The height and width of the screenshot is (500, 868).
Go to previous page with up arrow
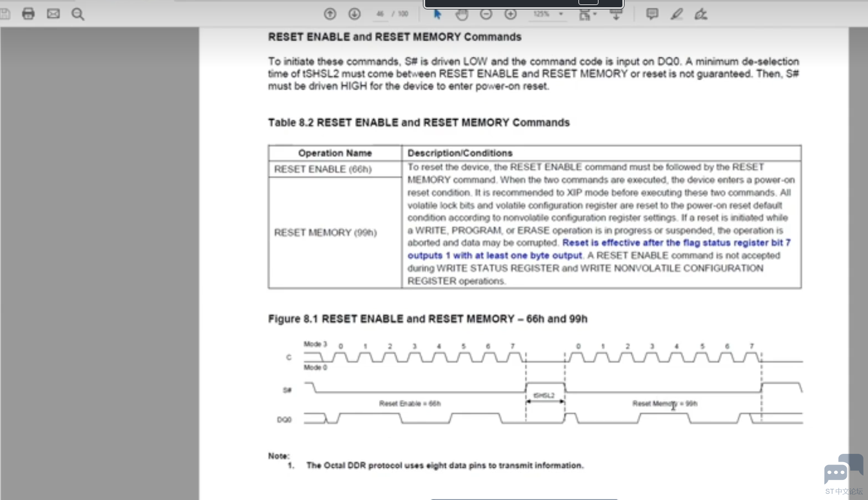330,14
